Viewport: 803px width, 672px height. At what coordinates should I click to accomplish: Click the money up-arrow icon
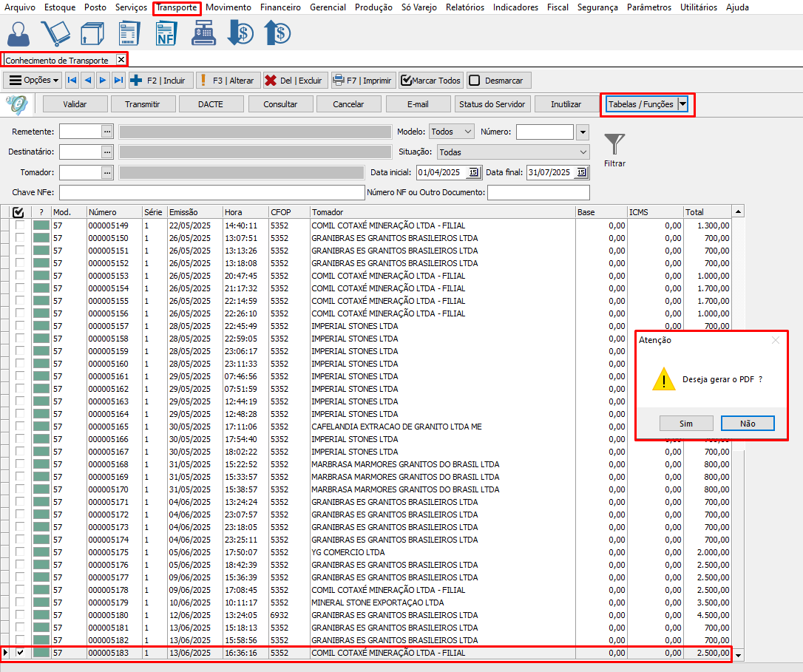tap(277, 33)
